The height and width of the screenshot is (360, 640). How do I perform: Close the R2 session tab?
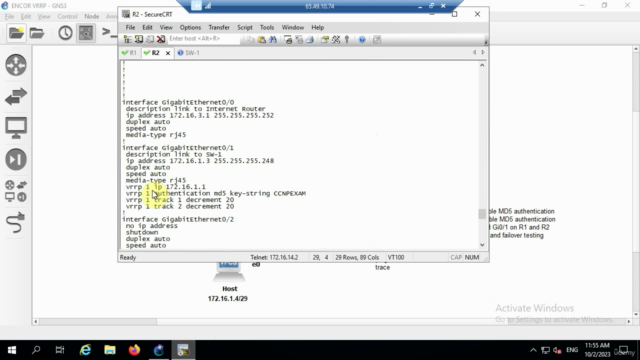click(x=168, y=53)
